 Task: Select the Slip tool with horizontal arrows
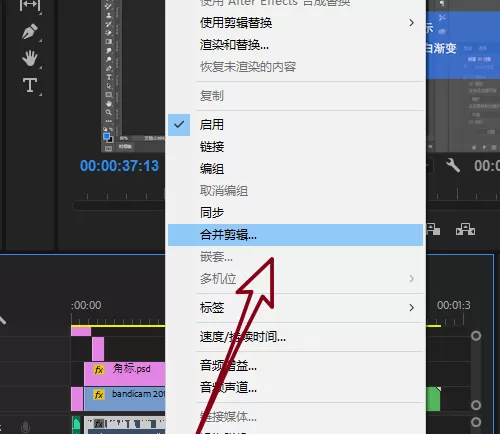point(30,5)
